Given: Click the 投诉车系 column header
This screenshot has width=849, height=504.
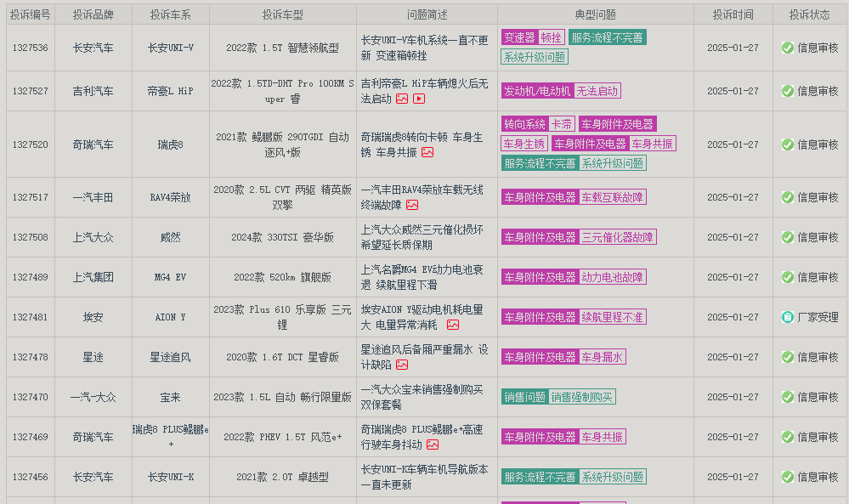Looking at the screenshot, I should [171, 14].
